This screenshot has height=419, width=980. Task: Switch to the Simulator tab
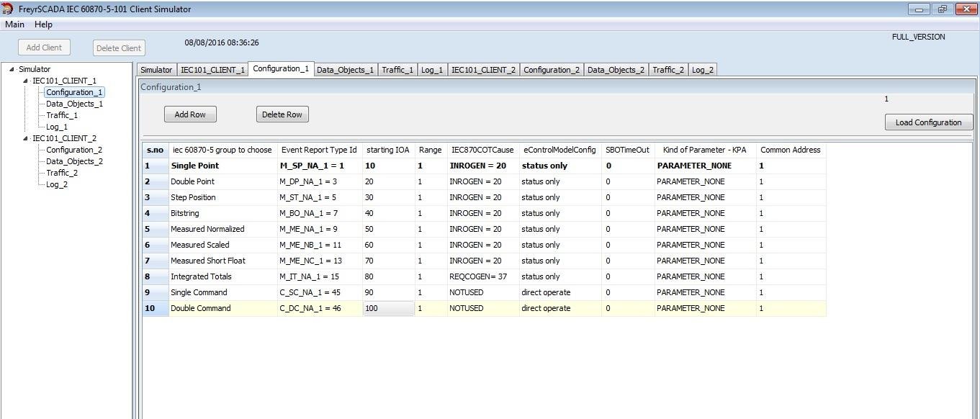(156, 70)
